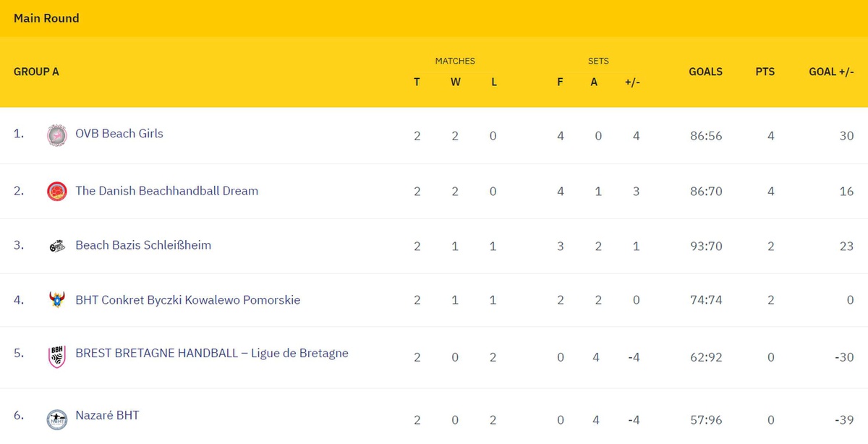This screenshot has width=868, height=444.
Task: Click the GROUP A header label
Action: (36, 72)
